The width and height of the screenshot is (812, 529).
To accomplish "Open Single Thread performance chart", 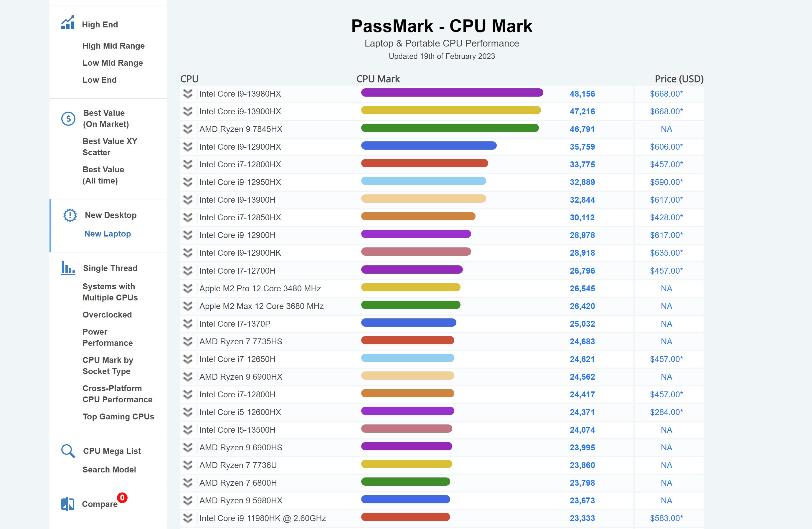I will click(110, 268).
